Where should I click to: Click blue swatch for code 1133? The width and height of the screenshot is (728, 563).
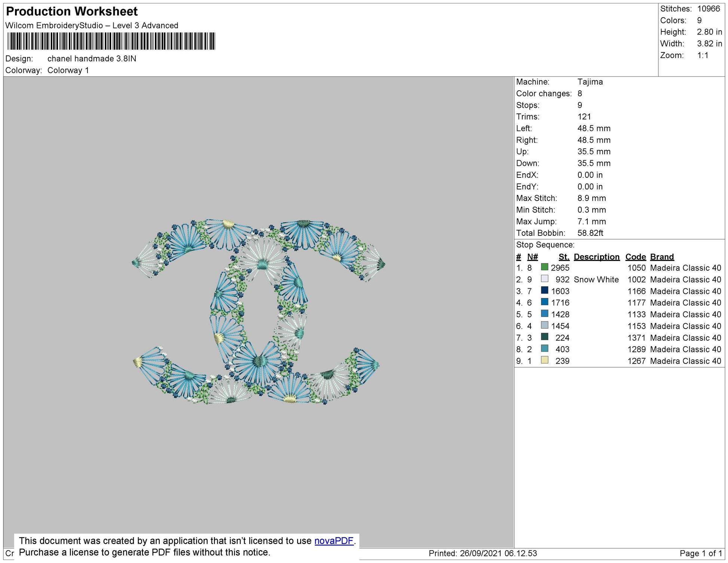pos(545,314)
